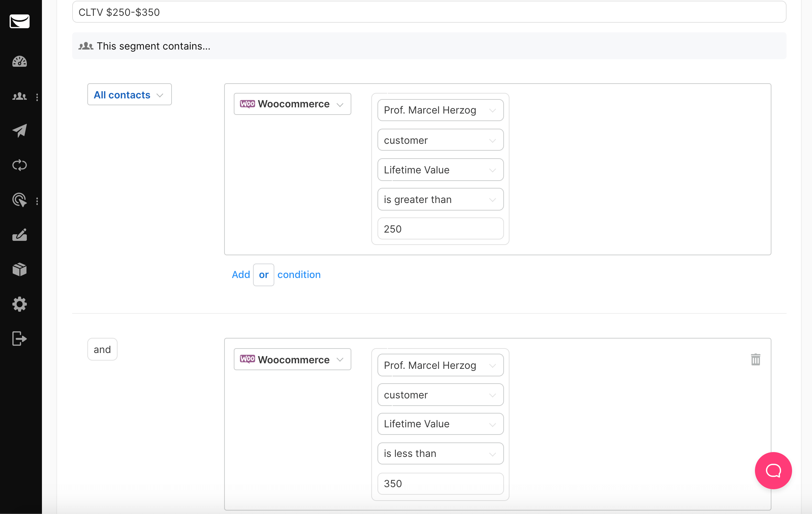Toggle the 'or' condition button
This screenshot has width=812, height=514.
point(264,275)
